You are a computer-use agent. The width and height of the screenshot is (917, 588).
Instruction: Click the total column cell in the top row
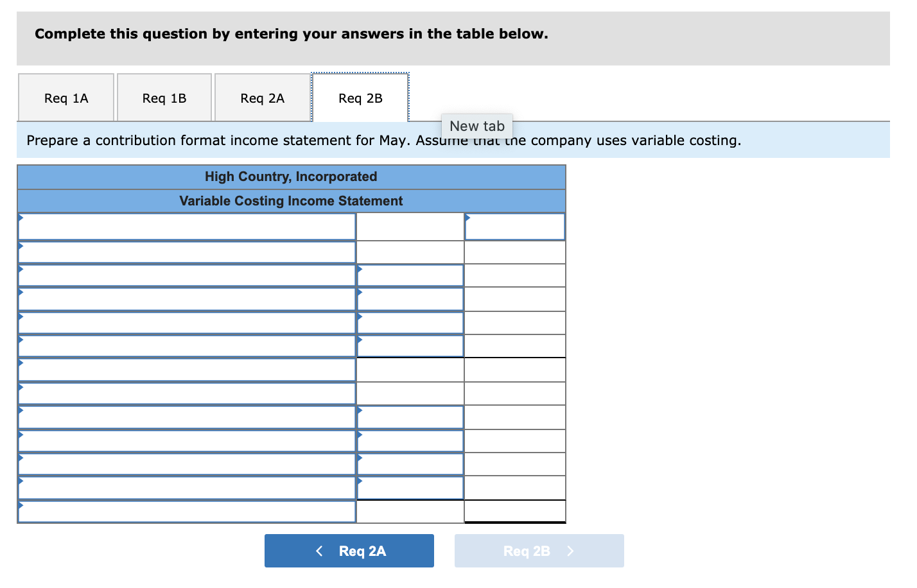[514, 226]
